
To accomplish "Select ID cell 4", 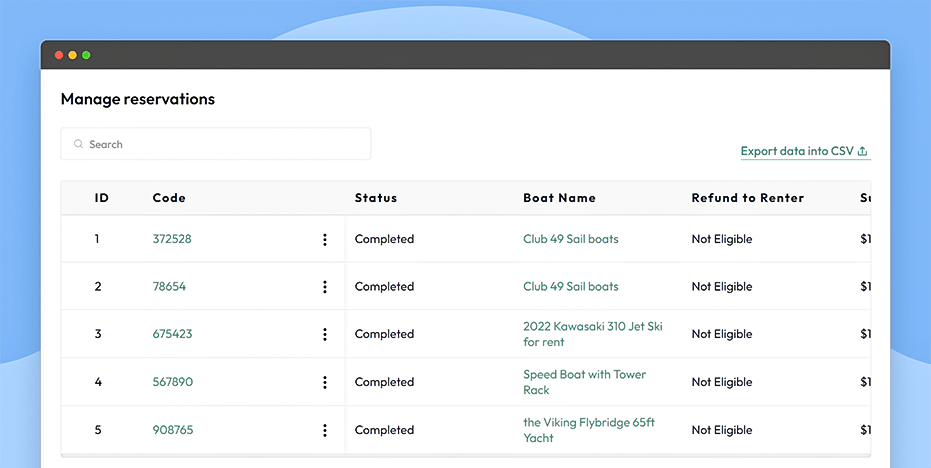I will 98,382.
